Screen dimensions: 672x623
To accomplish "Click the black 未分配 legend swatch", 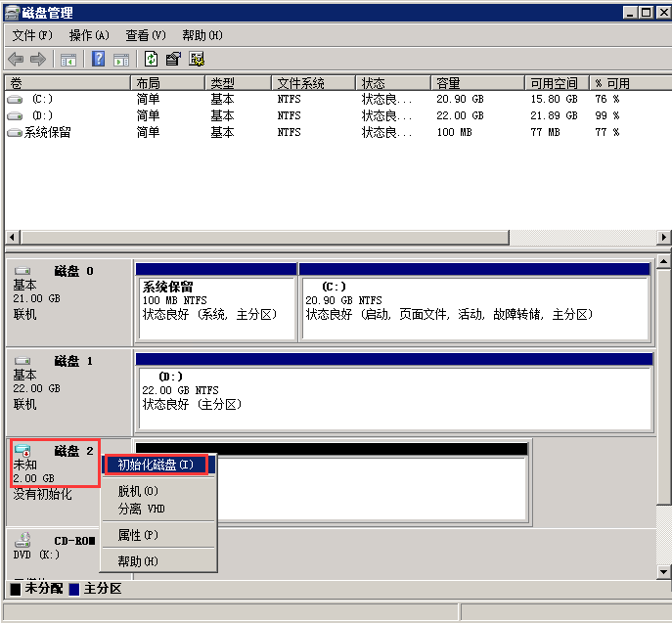I will (x=16, y=590).
